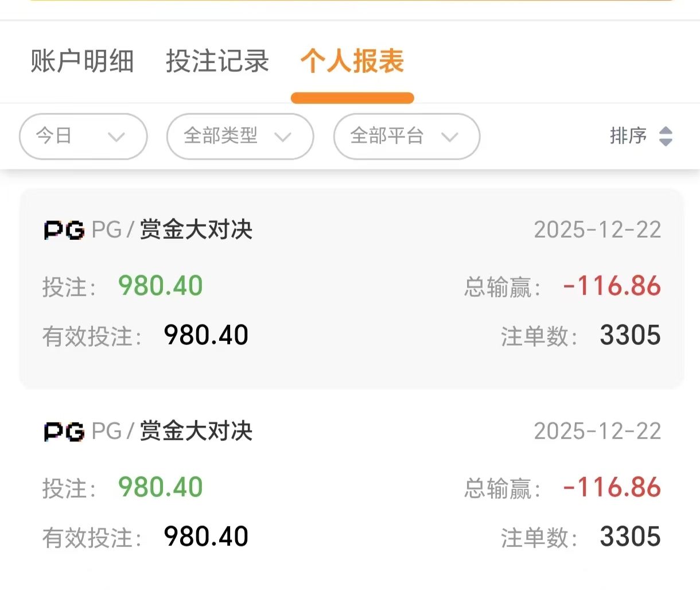
Task: Open first 赏金大对决 game title
Action: [196, 230]
